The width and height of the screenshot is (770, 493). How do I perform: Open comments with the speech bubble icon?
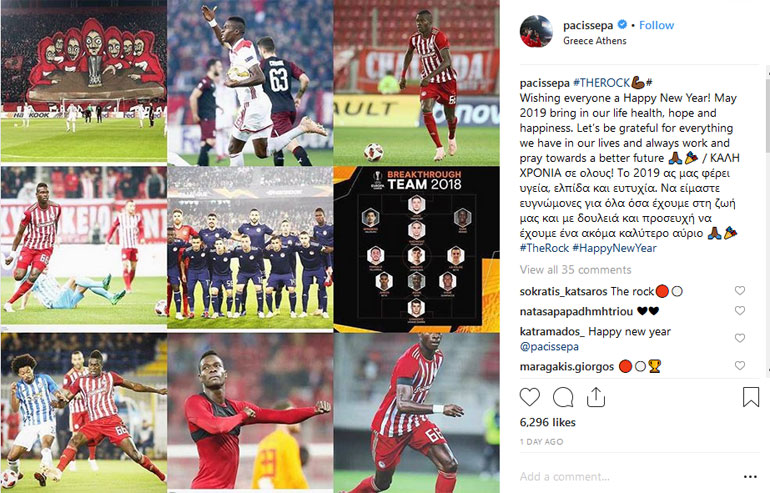563,397
